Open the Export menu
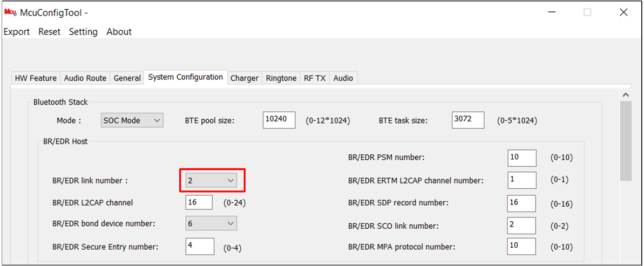This screenshot has height=266, width=644. [x=17, y=32]
